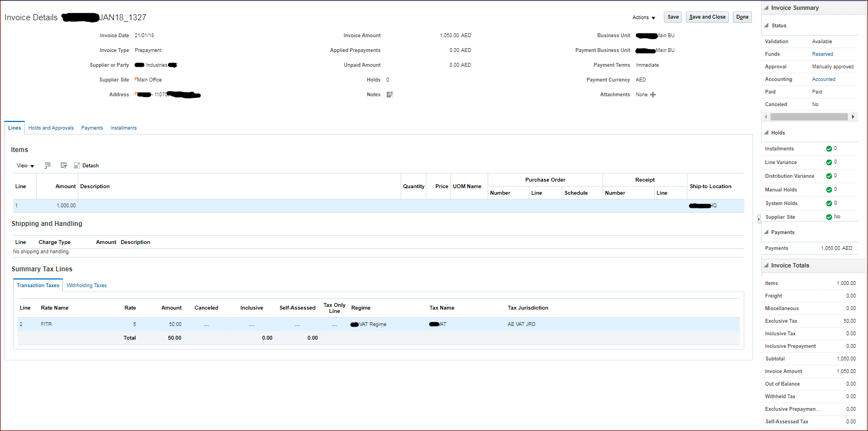
Task: Click the Detach table icon
Action: 77,166
